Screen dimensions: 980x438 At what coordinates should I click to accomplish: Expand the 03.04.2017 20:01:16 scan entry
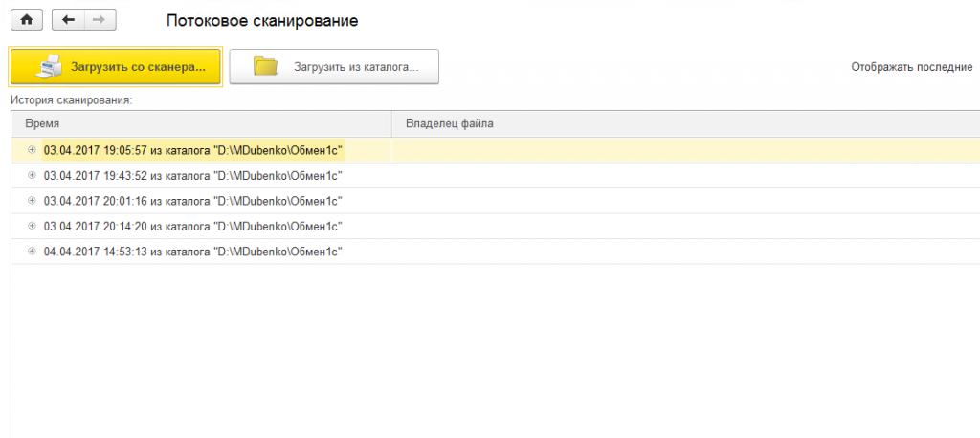pos(32,201)
